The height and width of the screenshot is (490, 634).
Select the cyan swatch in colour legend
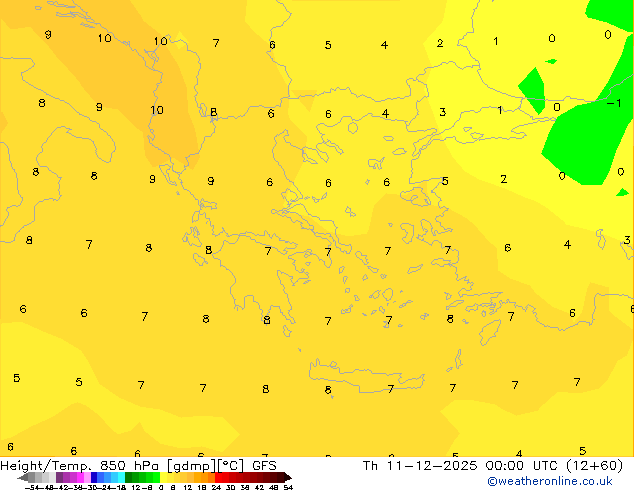pos(121,477)
